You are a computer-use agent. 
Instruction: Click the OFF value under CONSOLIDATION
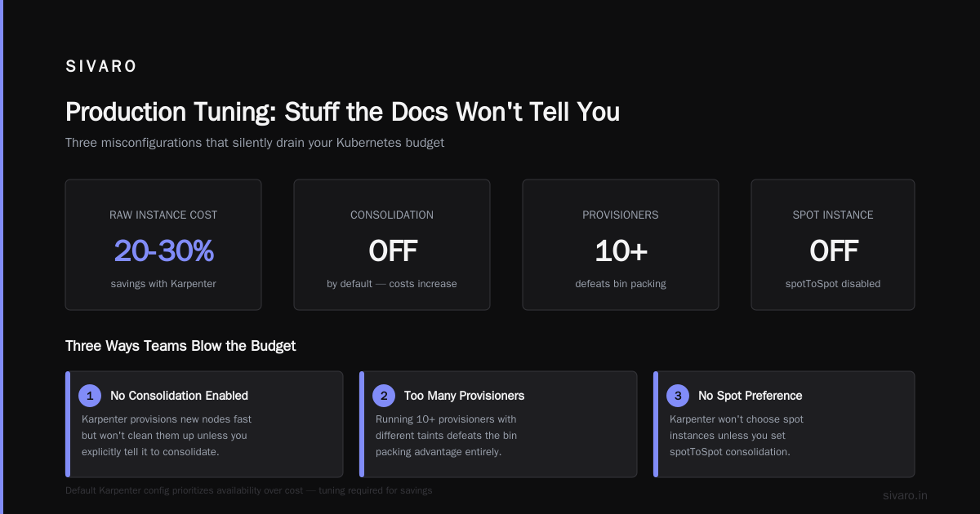pos(392,251)
